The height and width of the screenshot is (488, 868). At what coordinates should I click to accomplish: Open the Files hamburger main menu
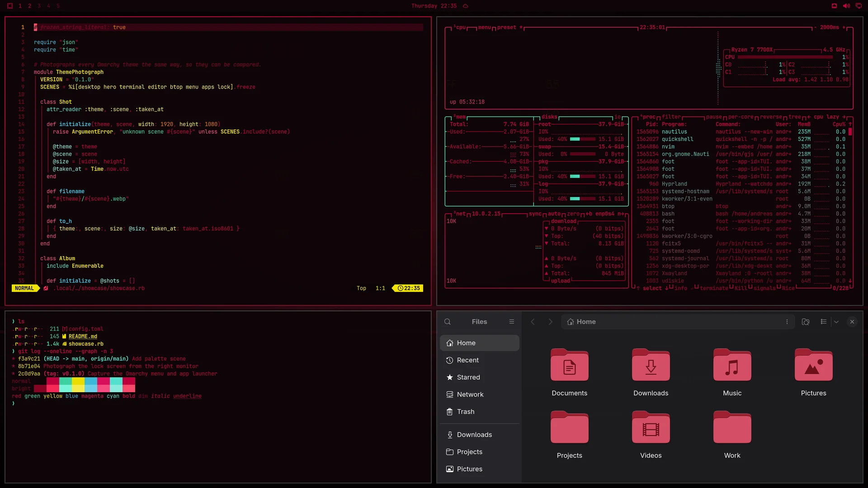click(x=512, y=322)
